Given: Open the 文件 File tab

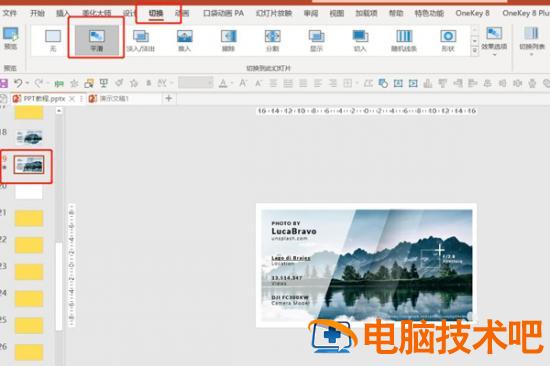Looking at the screenshot, I should point(9,13).
